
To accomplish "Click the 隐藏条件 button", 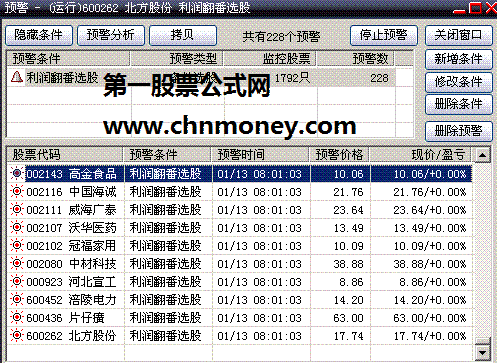I will pyautogui.click(x=39, y=35).
